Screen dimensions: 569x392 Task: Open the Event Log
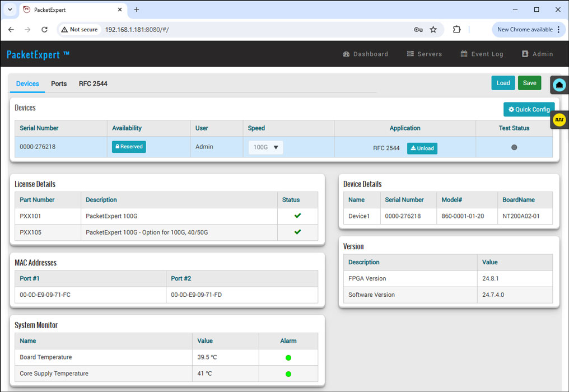(x=482, y=54)
